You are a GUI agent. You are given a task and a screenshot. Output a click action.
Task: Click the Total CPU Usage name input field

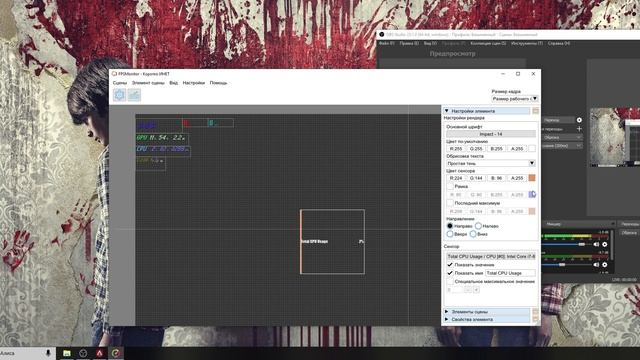coord(510,273)
